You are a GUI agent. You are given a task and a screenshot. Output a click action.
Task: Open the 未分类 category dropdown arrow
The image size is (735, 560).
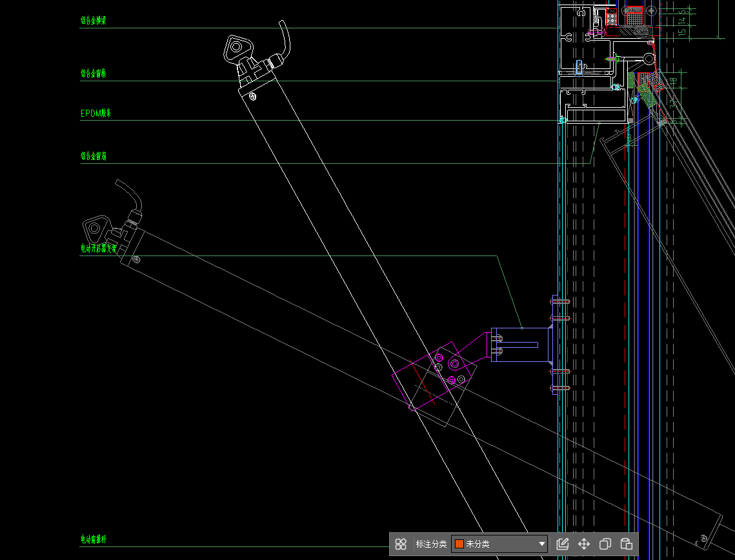[541, 545]
